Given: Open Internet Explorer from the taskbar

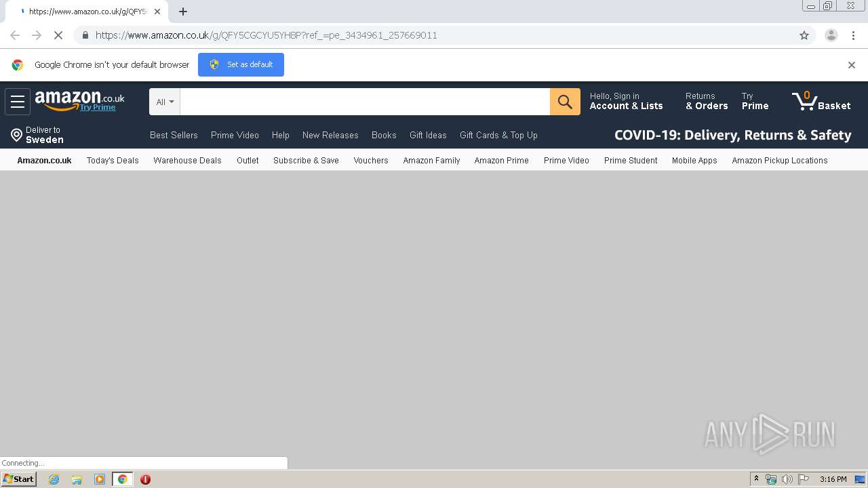Looking at the screenshot, I should pyautogui.click(x=54, y=479).
